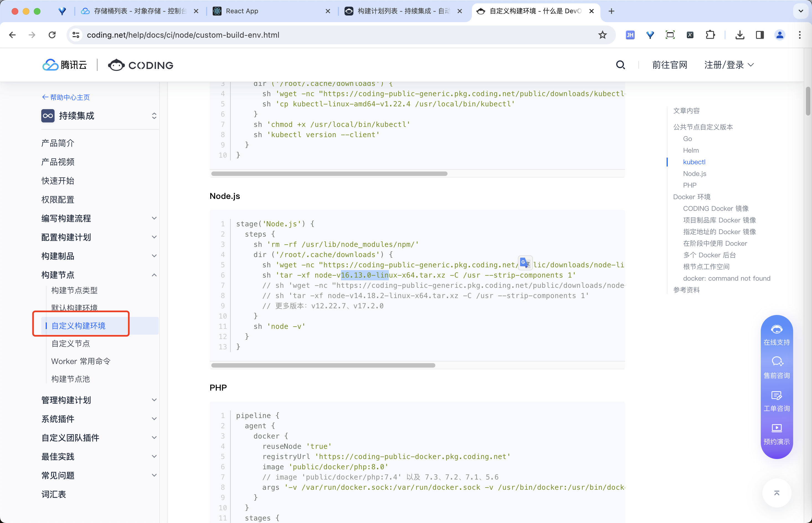812x523 pixels.
Task: Open Chrome profile avatar
Action: [x=780, y=35]
